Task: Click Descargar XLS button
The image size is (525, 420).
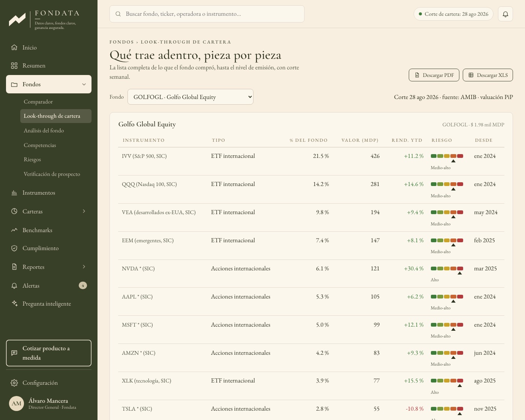Action: tap(488, 75)
